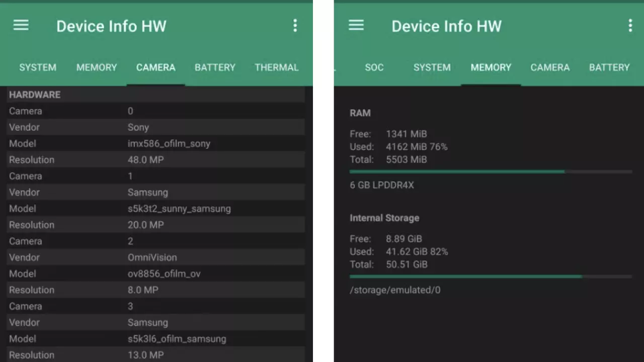Viewport: 644px width, 362px height.
Task: Tap the s5k3t2_sunny_samsung model name
Action: [179, 209]
